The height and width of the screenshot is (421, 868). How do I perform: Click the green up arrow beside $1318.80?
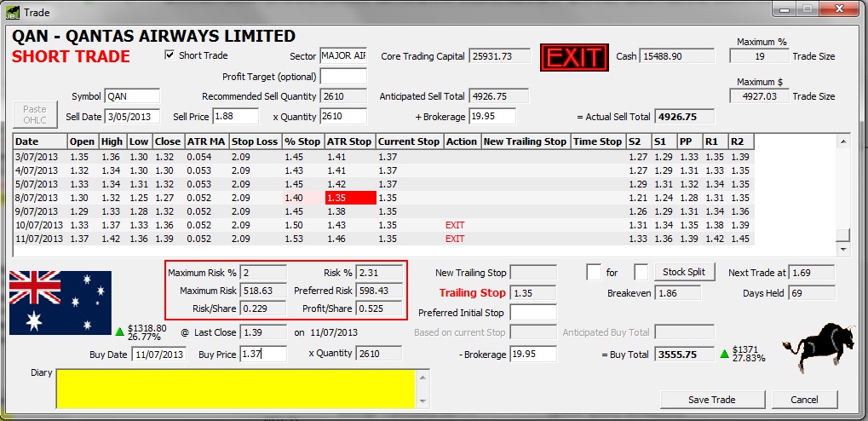pos(119,332)
